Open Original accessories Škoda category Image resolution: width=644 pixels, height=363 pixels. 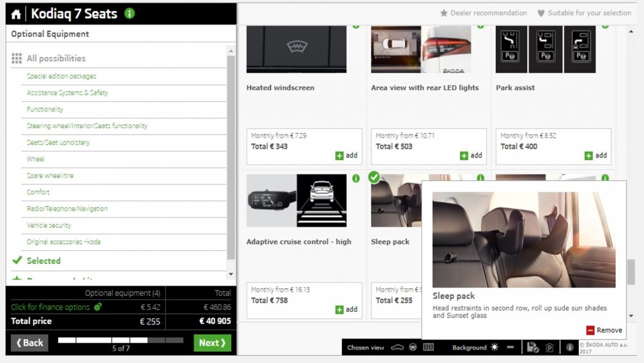click(x=64, y=242)
